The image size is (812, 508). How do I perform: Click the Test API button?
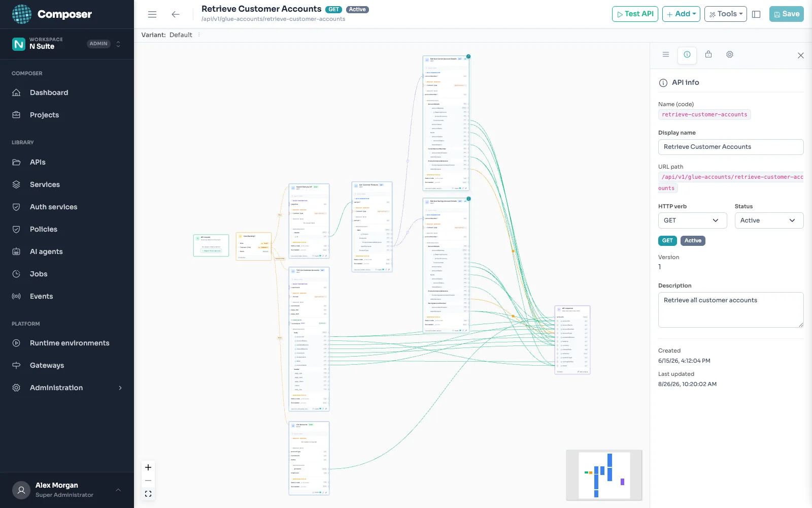pyautogui.click(x=635, y=14)
